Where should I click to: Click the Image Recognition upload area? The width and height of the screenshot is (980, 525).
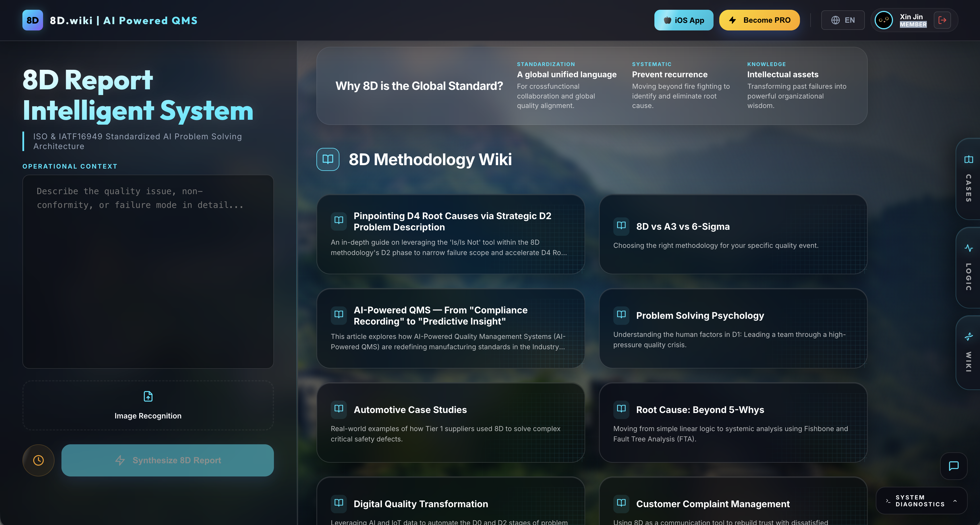(x=148, y=406)
